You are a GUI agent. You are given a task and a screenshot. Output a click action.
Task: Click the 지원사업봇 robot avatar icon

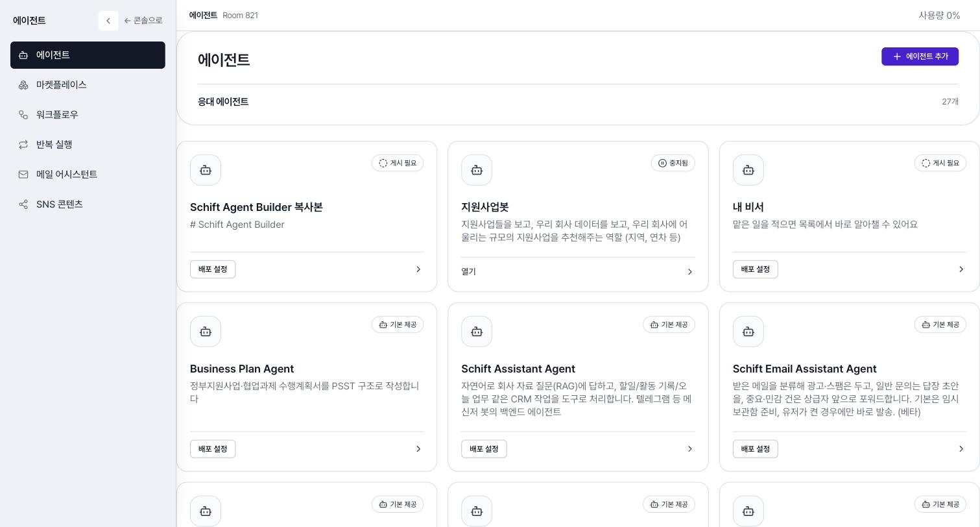[477, 170]
